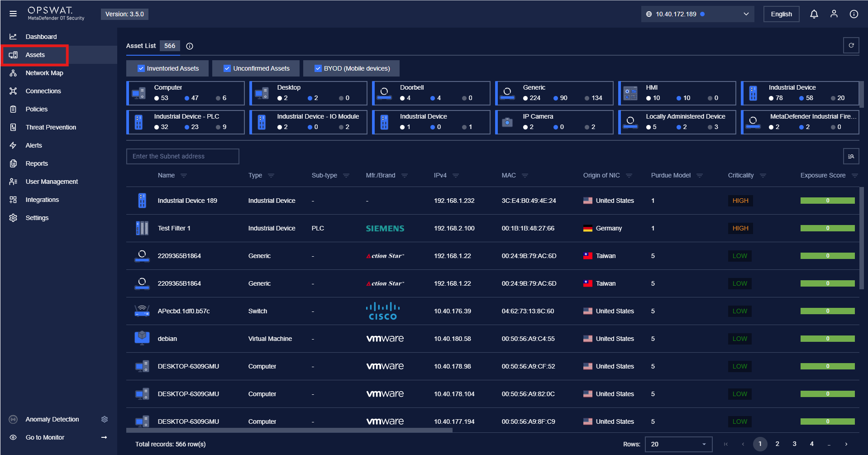Screen dimensions: 868x455
Task: Open the notifications bell
Action: click(814, 14)
